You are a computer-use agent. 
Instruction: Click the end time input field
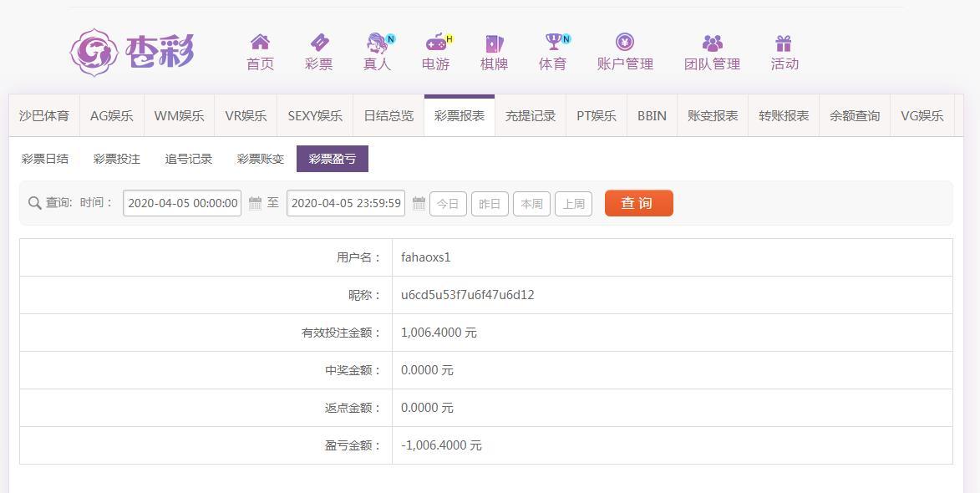coord(346,203)
